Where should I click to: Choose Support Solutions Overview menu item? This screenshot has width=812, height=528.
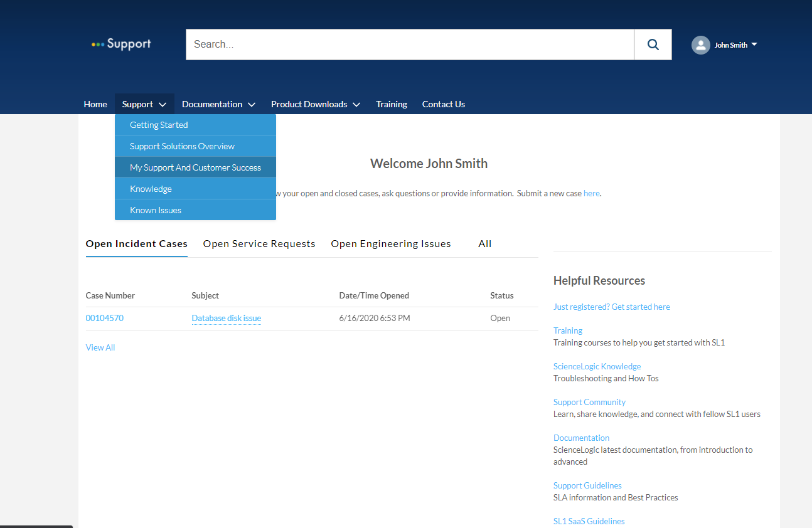[x=182, y=146]
